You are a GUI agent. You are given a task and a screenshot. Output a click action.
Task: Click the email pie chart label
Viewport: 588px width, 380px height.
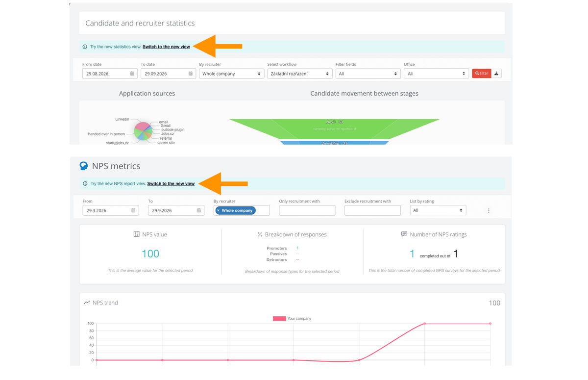[164, 122]
